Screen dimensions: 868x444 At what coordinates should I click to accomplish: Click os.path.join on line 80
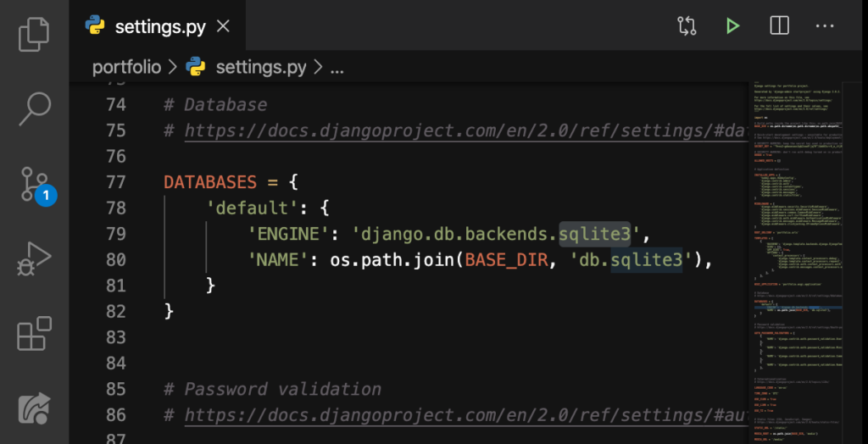tap(392, 260)
